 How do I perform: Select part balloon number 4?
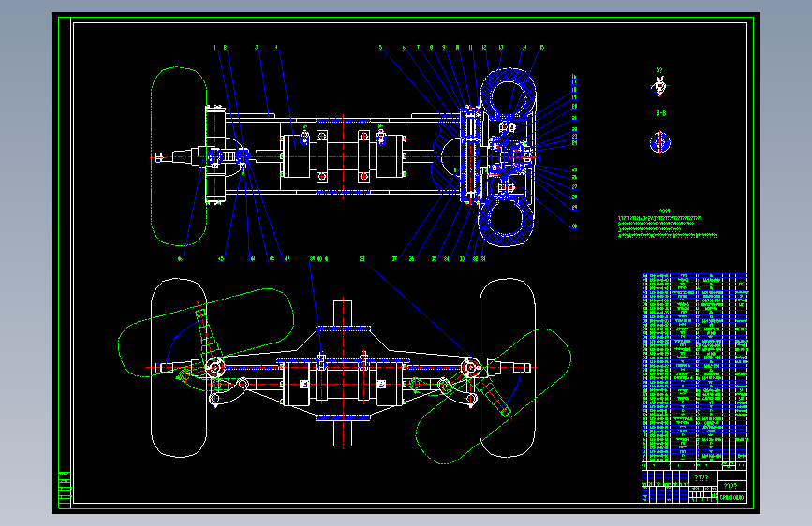coord(276,48)
